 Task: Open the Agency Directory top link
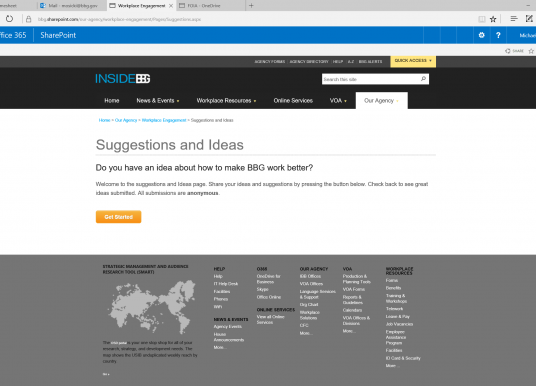click(x=309, y=62)
